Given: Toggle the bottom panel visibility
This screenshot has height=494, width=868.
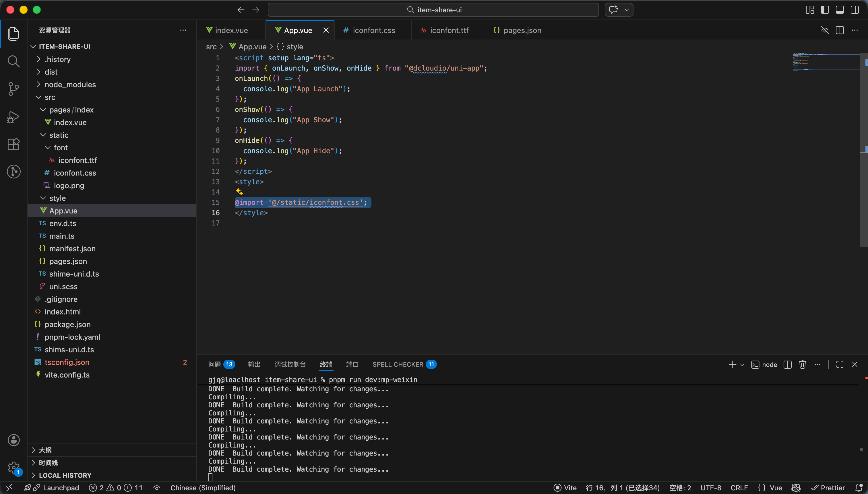Looking at the screenshot, I should [840, 10].
